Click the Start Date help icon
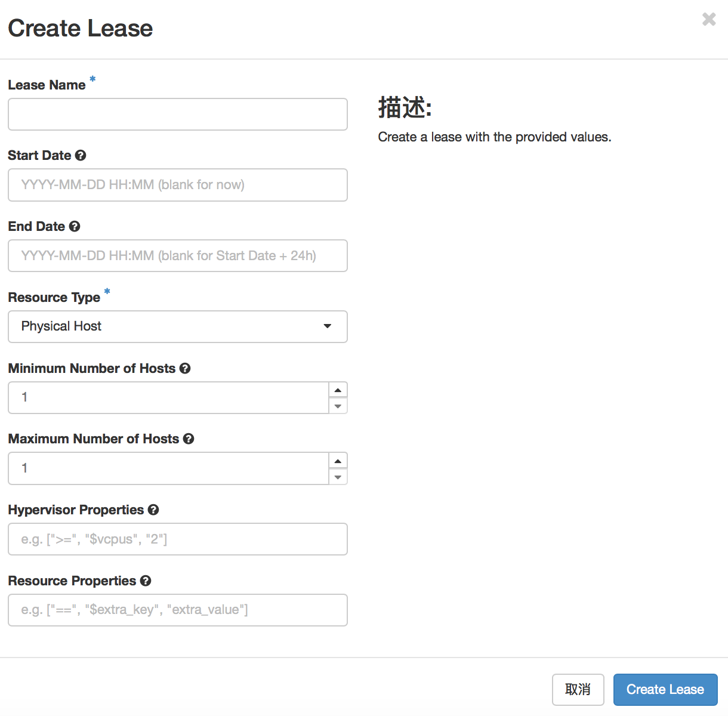The height and width of the screenshot is (716, 728). [x=81, y=156]
